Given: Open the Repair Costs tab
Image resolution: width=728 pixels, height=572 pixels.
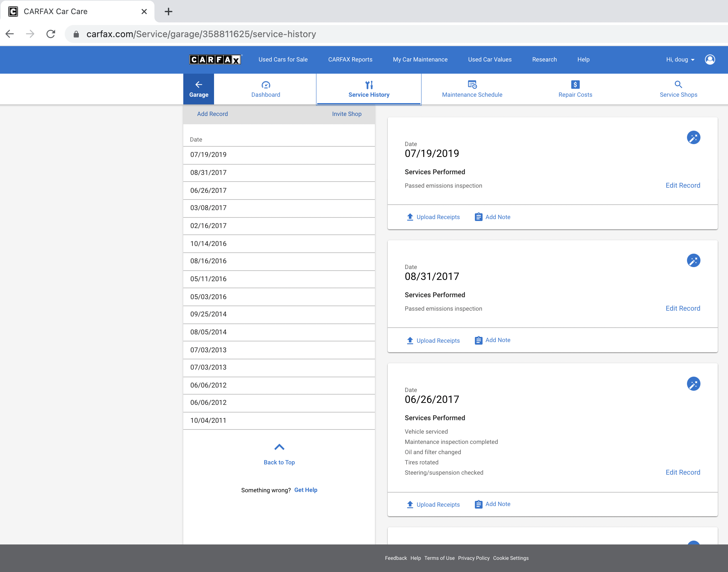Looking at the screenshot, I should pyautogui.click(x=575, y=89).
